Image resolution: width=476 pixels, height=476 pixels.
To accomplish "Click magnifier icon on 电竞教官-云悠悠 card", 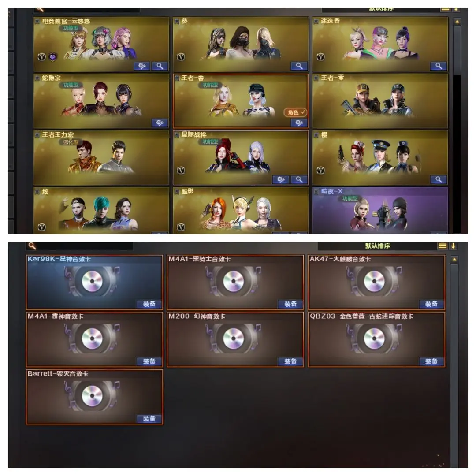I will (x=160, y=66).
